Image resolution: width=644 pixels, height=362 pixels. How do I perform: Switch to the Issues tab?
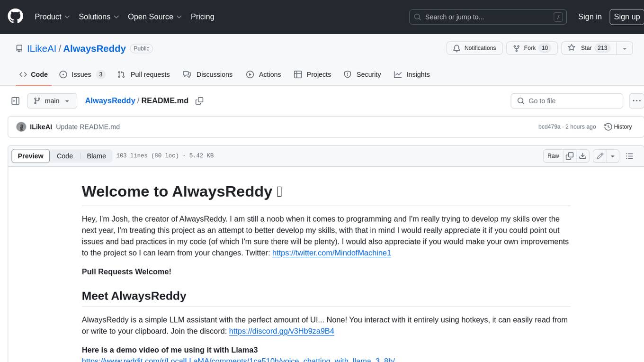82,74
